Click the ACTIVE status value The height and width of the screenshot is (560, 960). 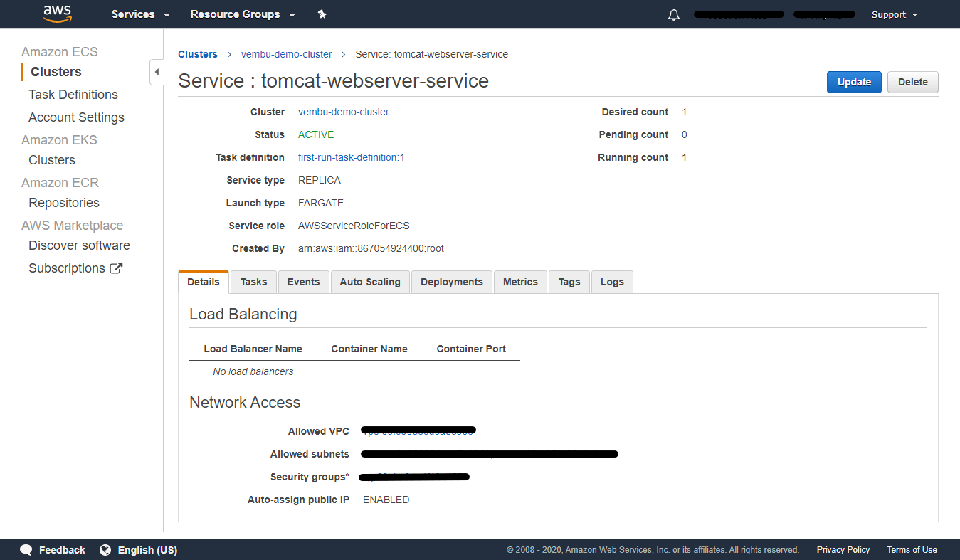pyautogui.click(x=316, y=134)
